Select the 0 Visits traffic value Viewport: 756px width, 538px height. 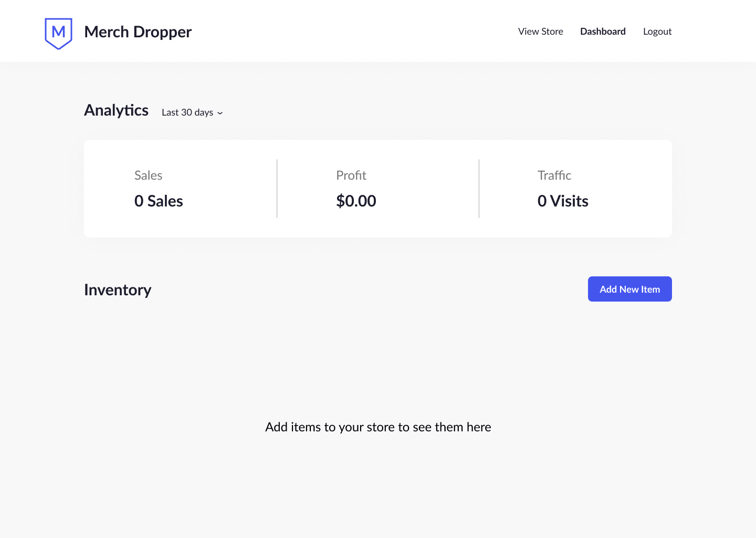[x=563, y=201]
